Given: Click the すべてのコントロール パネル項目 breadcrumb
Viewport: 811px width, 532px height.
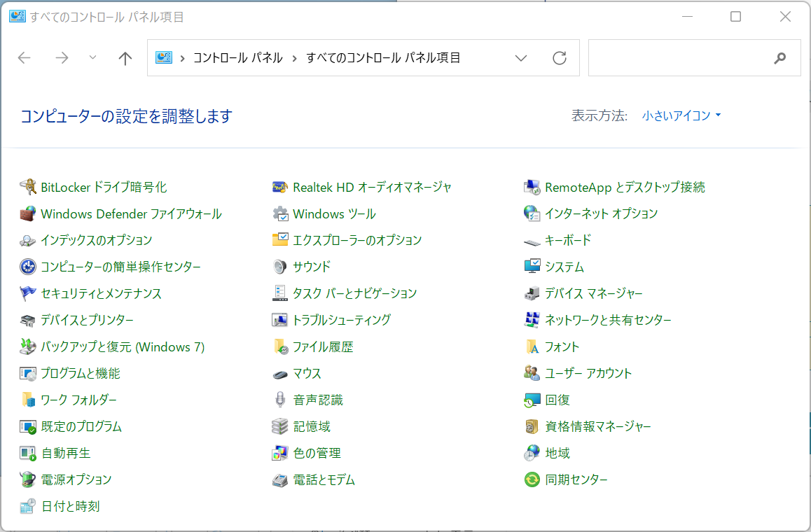Looking at the screenshot, I should tap(383, 58).
